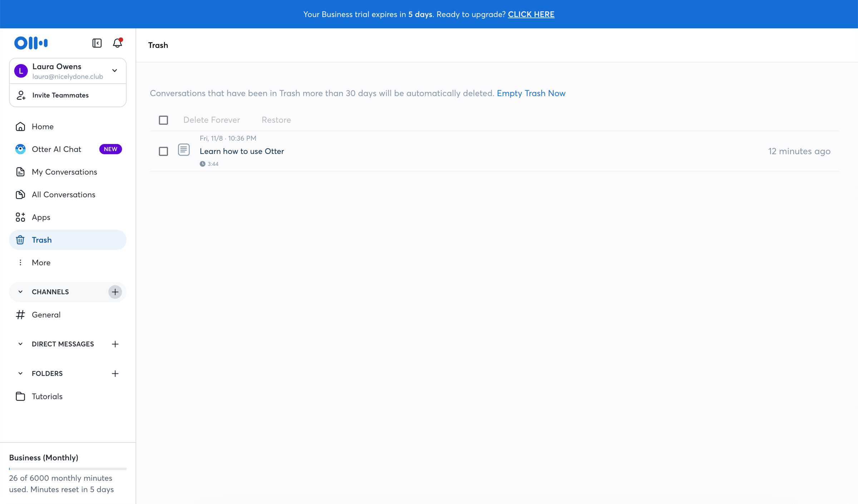Click the clock duration icon

click(x=203, y=164)
